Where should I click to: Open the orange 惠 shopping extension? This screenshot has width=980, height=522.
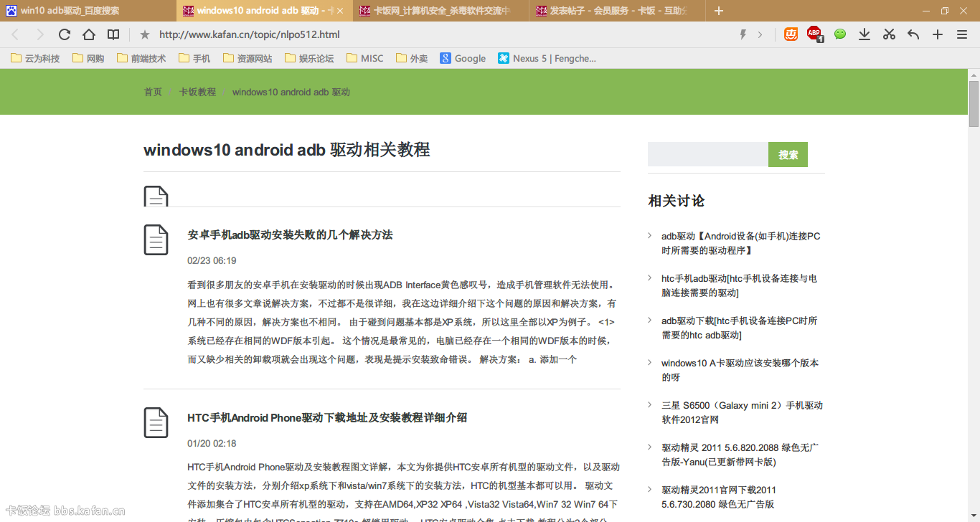click(791, 34)
